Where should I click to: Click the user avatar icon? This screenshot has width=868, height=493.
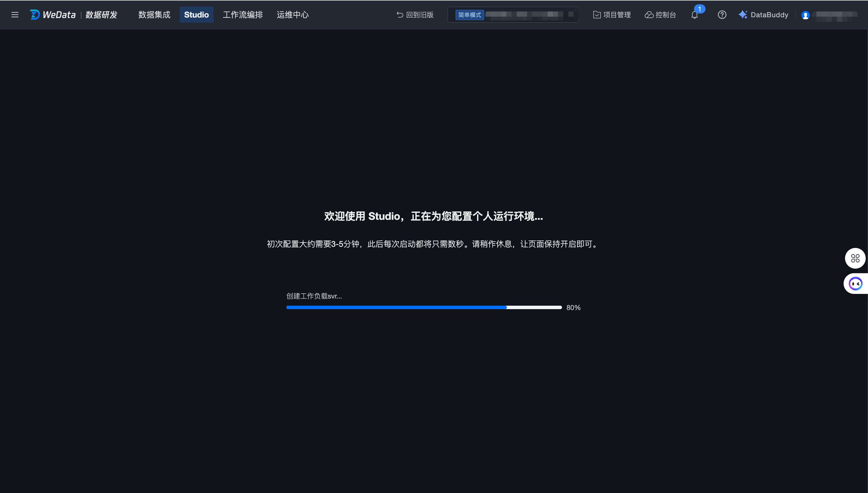tap(805, 15)
